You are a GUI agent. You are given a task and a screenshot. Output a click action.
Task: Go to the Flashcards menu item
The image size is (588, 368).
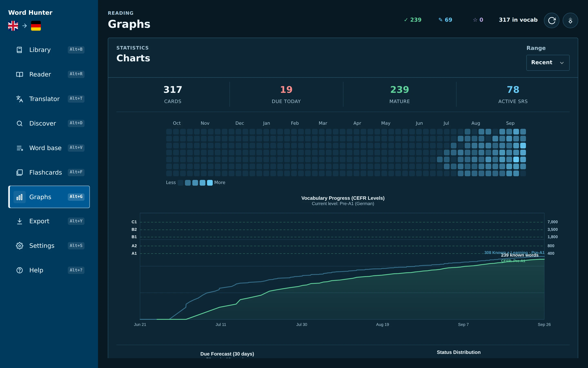tap(49, 172)
